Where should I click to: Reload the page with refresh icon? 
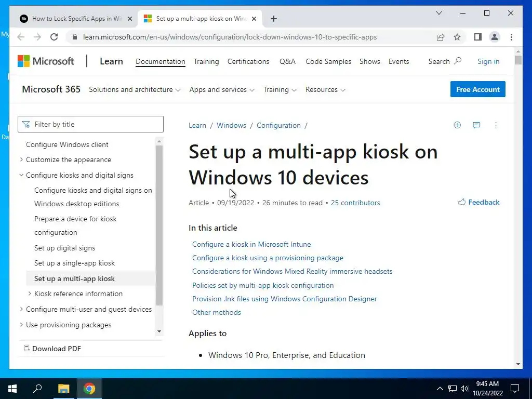pos(54,37)
